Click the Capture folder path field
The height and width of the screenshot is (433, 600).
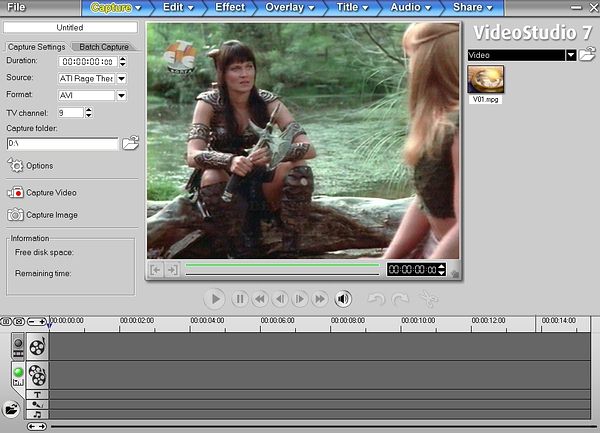tap(62, 143)
